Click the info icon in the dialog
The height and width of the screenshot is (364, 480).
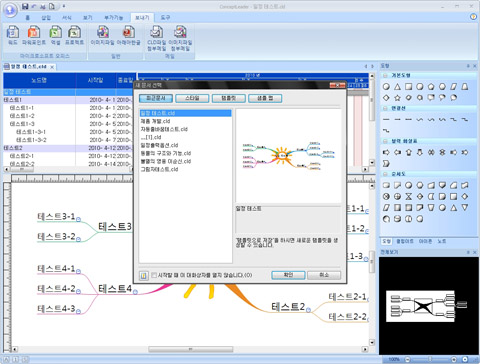click(x=144, y=276)
